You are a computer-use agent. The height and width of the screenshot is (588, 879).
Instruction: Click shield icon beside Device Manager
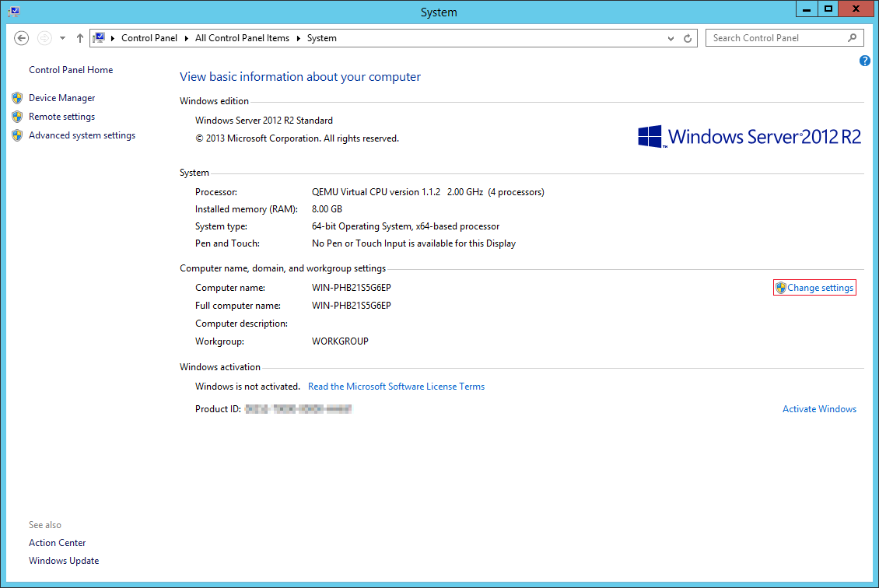[x=17, y=97]
